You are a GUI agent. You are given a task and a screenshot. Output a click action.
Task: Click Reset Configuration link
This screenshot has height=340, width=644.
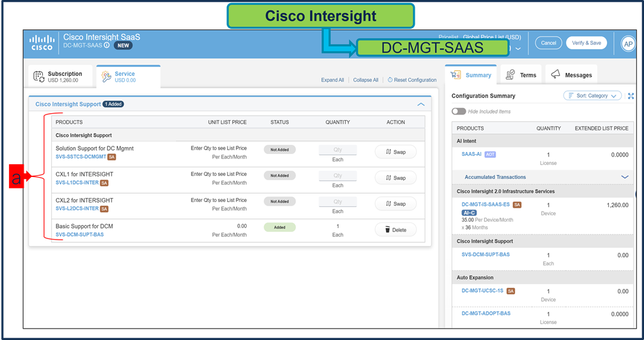(412, 80)
